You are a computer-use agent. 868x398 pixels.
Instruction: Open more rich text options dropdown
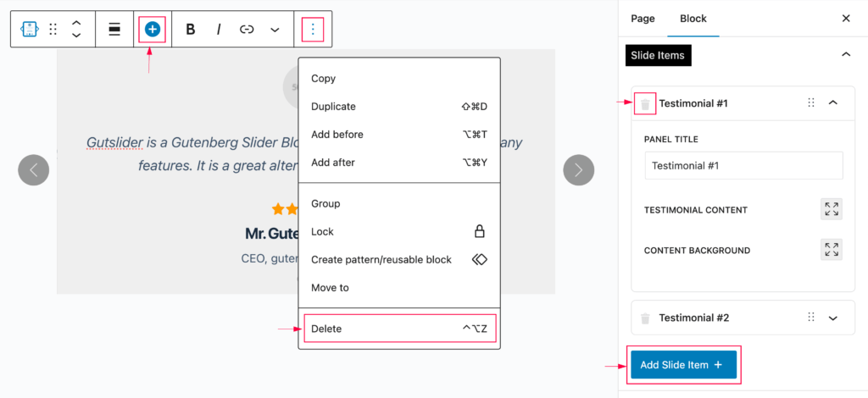(275, 30)
